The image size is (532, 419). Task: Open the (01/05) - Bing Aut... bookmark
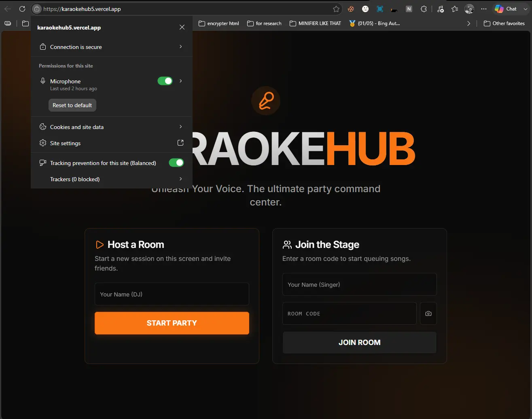tap(374, 23)
